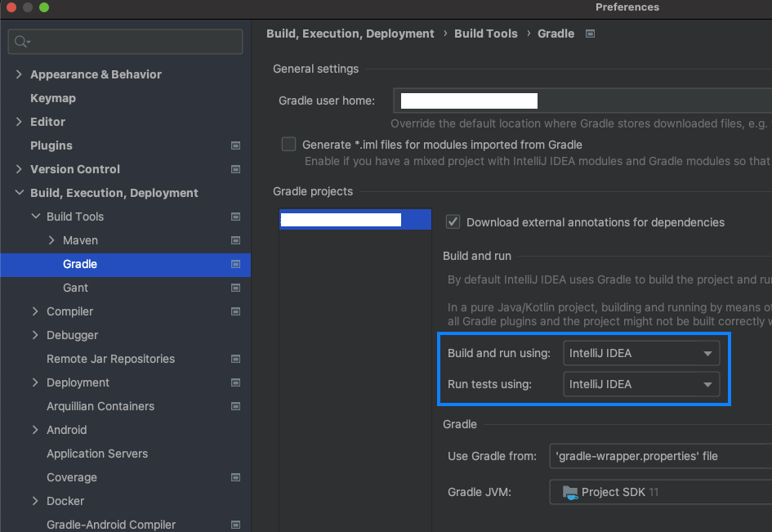Click project-level icon beside Compiler

coord(236,311)
